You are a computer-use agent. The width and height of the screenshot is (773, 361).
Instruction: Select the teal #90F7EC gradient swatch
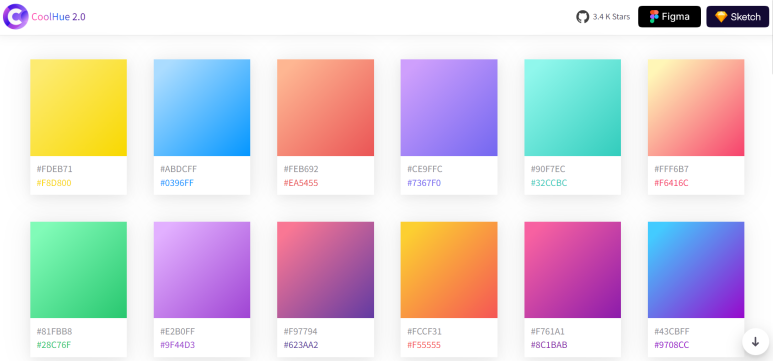[x=572, y=108]
